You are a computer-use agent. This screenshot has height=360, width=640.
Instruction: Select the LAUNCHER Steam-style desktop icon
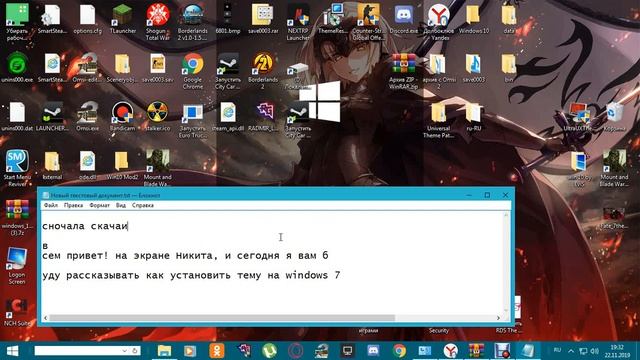(52, 116)
